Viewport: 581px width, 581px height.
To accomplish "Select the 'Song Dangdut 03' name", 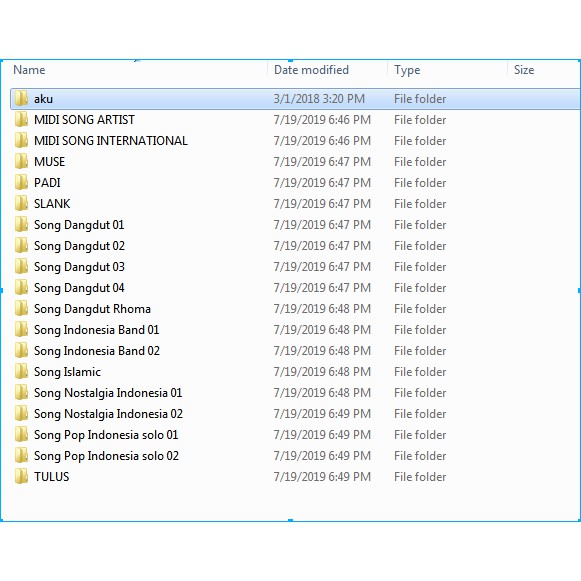I will click(x=79, y=267).
